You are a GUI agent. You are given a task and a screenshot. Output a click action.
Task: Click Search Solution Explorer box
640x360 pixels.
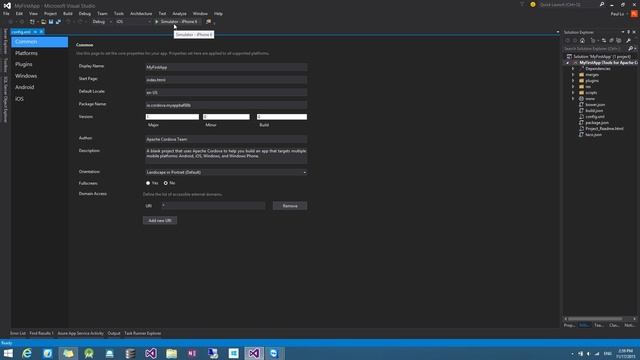[x=595, y=49]
